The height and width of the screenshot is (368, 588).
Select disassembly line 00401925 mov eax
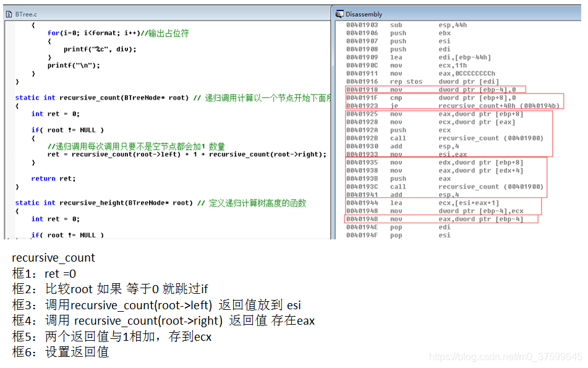(435, 114)
